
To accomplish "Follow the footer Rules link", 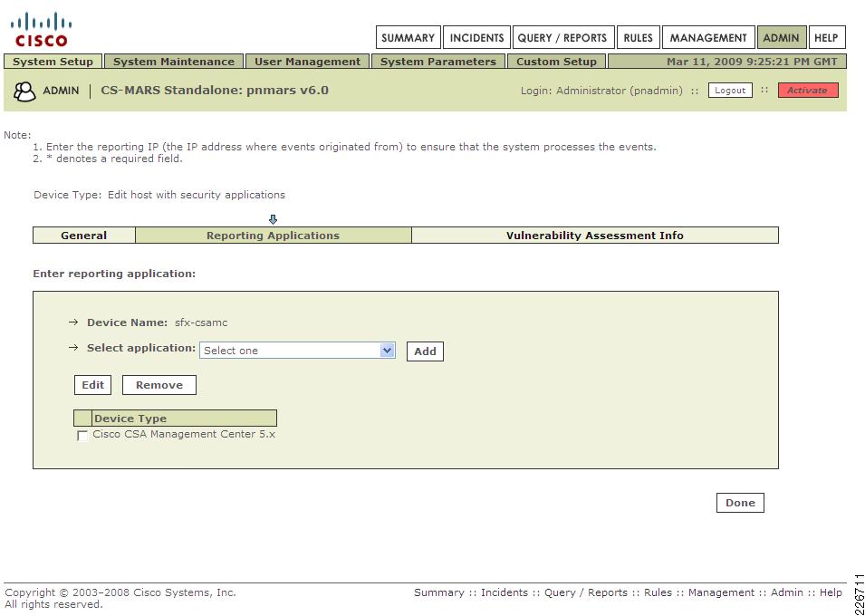I will tap(658, 592).
